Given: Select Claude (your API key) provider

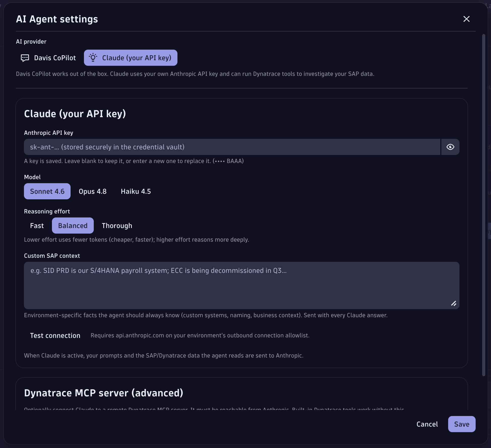Looking at the screenshot, I should 131,58.
